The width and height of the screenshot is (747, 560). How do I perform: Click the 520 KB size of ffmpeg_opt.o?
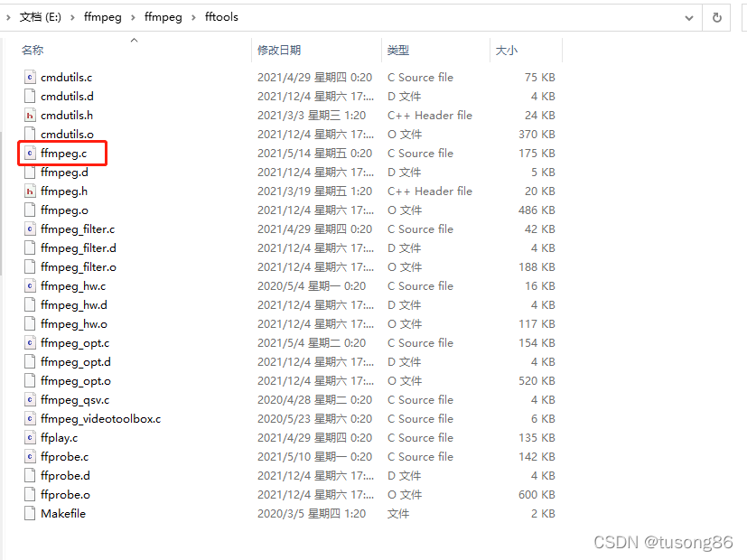point(537,381)
